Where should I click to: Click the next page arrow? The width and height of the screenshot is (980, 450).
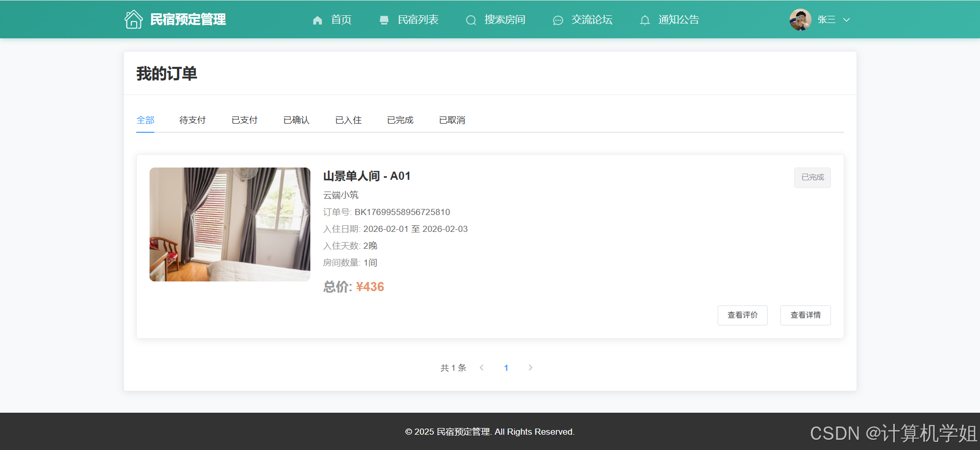click(x=530, y=368)
